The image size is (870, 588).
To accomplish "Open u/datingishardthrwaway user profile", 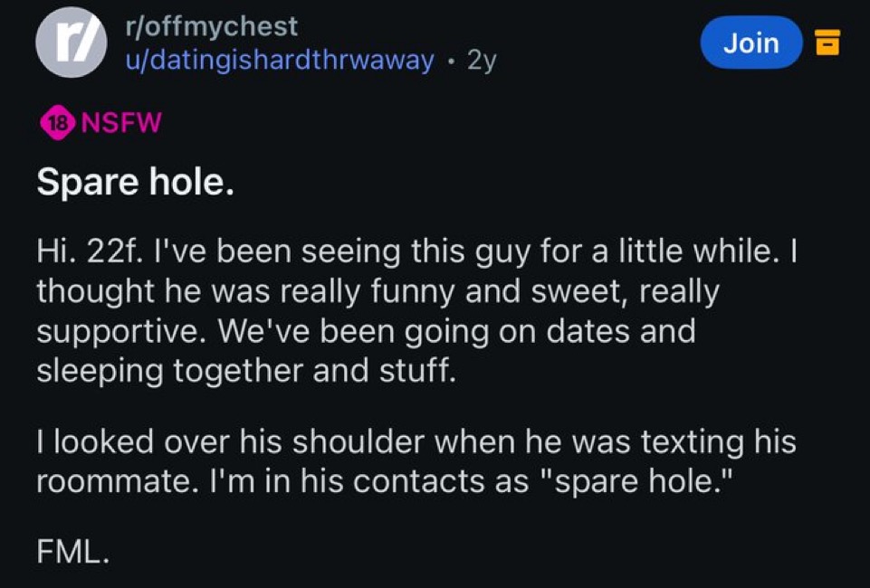I will point(280,60).
